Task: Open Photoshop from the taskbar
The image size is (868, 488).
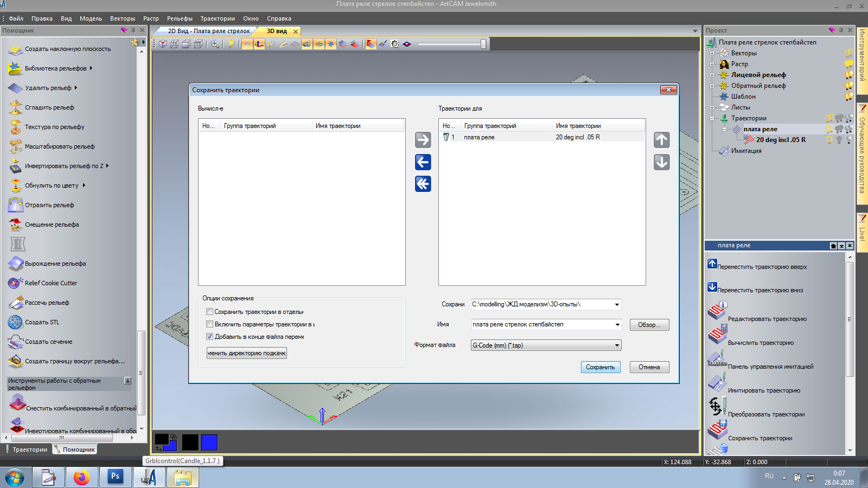Action: click(115, 477)
